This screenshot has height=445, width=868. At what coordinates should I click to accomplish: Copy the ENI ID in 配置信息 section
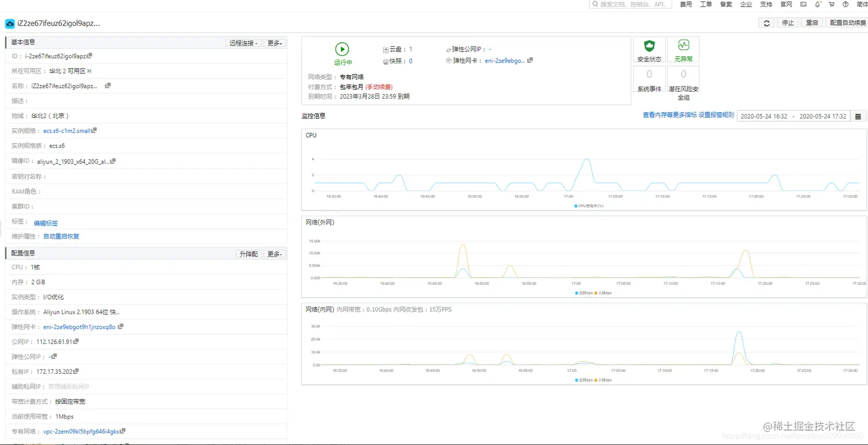[x=121, y=326]
